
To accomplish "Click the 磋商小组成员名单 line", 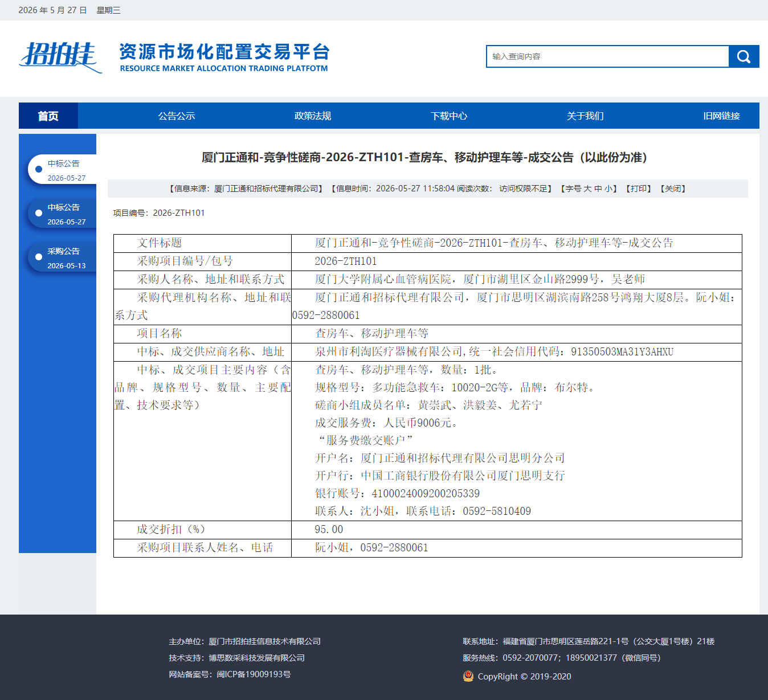I will pos(428,405).
